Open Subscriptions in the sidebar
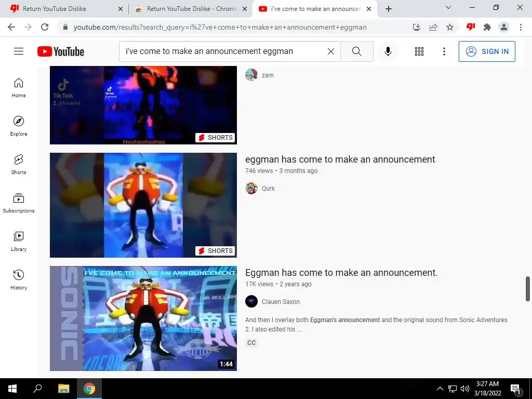532x399 pixels. tap(19, 203)
